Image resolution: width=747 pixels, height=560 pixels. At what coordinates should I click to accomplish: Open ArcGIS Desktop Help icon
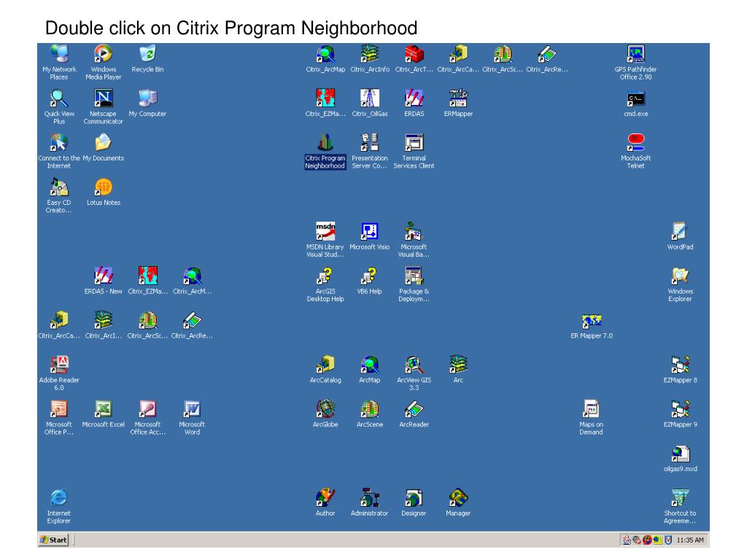click(325, 276)
